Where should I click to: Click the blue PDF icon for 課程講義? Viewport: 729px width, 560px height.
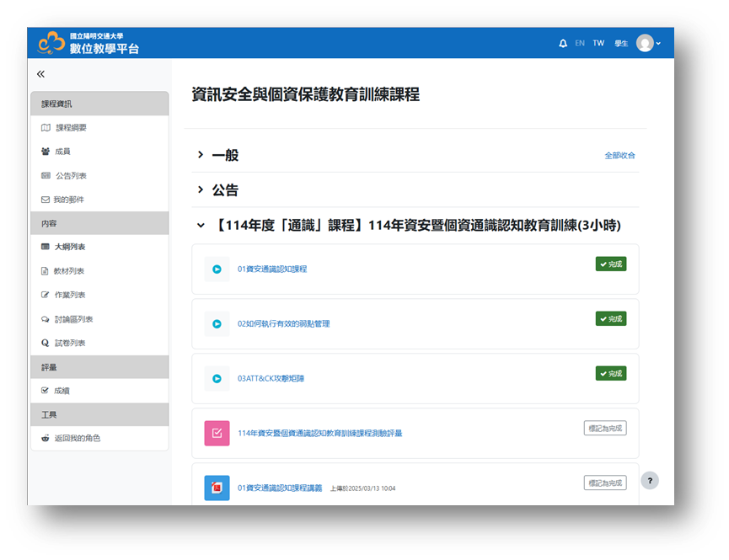click(217, 488)
